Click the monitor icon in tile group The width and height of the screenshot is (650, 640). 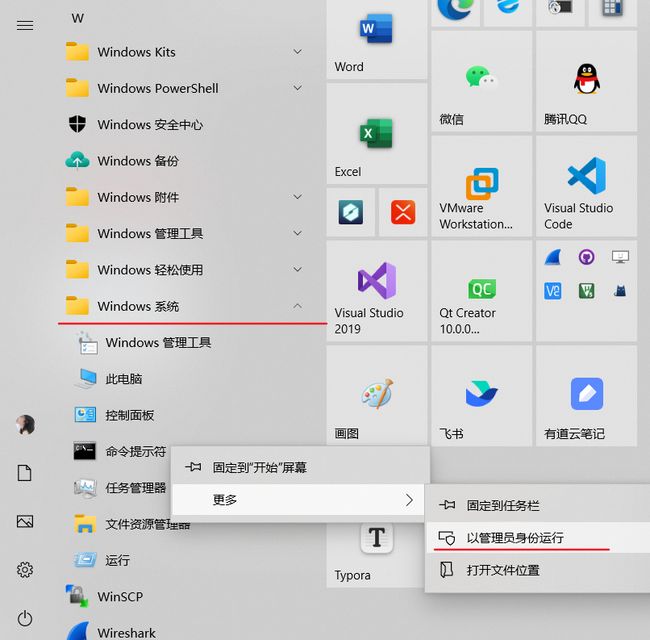620,257
